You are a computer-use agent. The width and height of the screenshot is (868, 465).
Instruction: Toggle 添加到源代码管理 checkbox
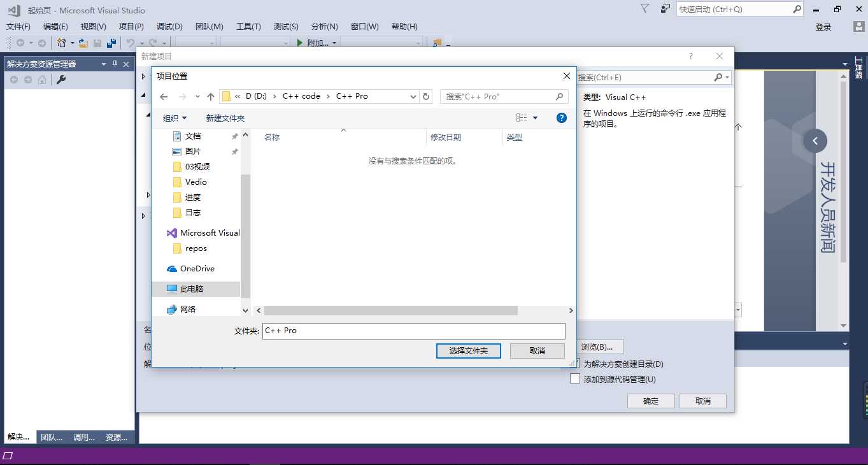[x=575, y=378]
